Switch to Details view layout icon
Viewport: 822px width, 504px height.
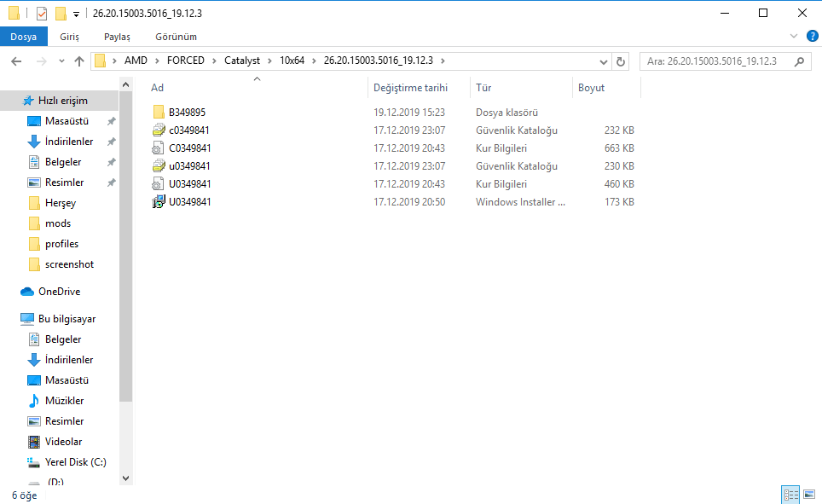790,495
